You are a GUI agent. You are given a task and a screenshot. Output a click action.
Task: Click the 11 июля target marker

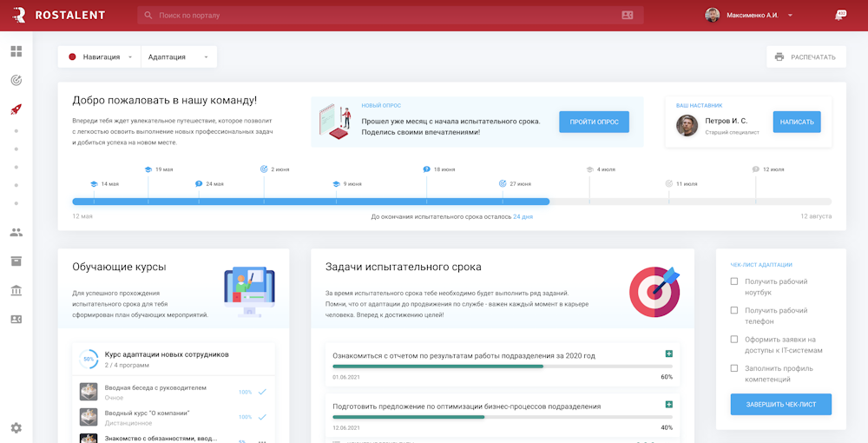point(668,184)
